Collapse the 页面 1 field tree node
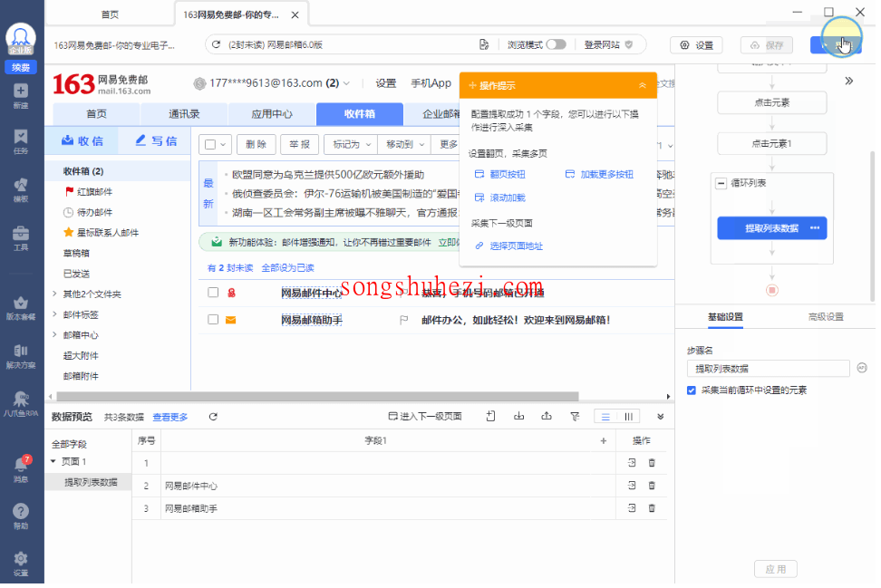Image resolution: width=881 pixels, height=588 pixels. click(x=53, y=462)
